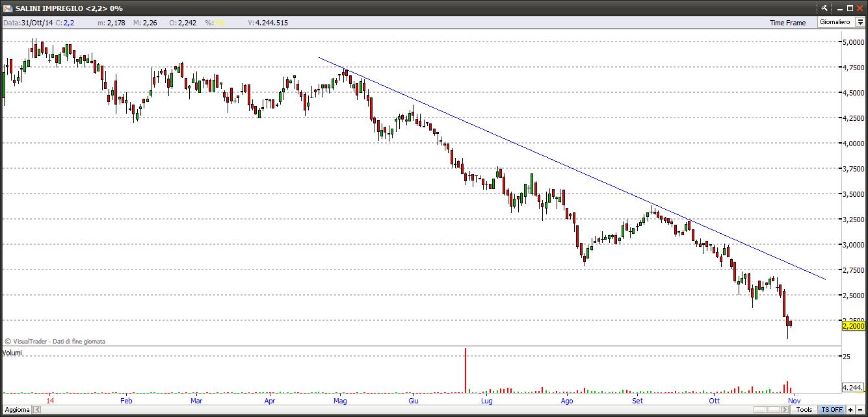This screenshot has height=417, width=868.
Task: Click the Data: 31/Ott/14 info field
Action: click(x=28, y=23)
